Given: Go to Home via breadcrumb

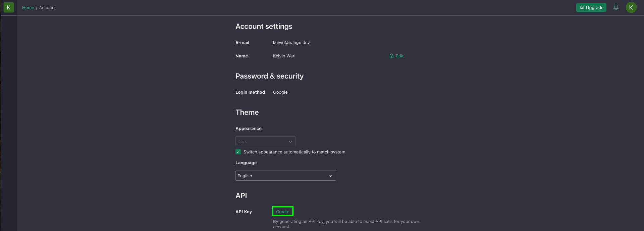Looking at the screenshot, I should click(28, 7).
